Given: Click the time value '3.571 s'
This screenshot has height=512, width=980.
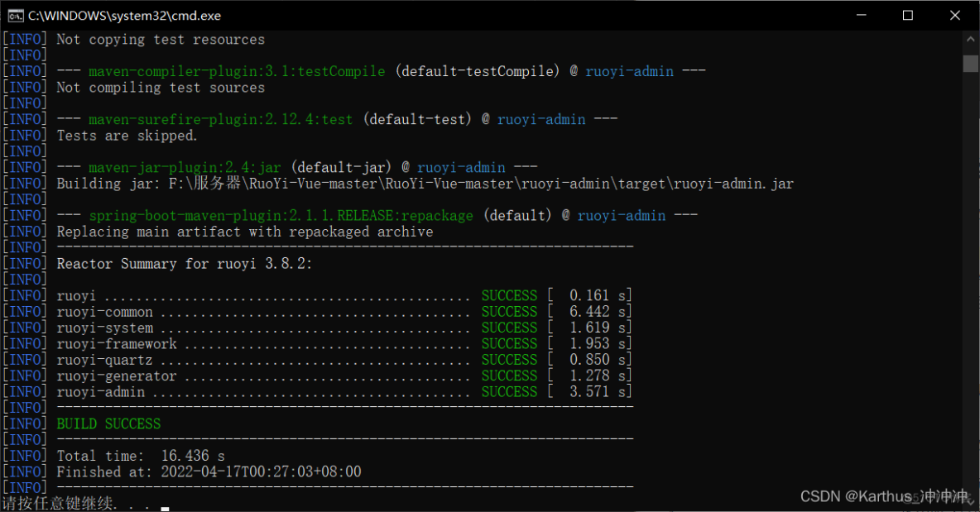Looking at the screenshot, I should 597,392.
